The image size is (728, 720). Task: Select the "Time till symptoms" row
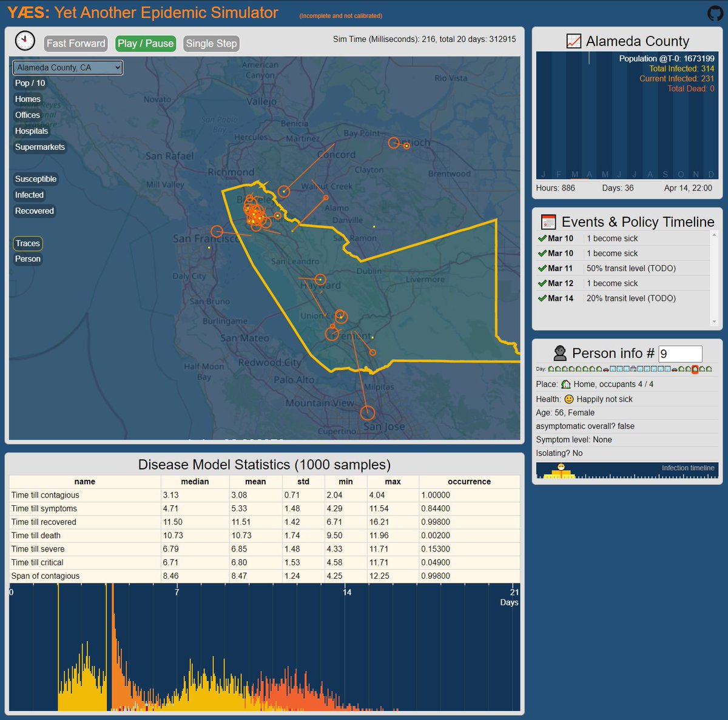coord(265,508)
